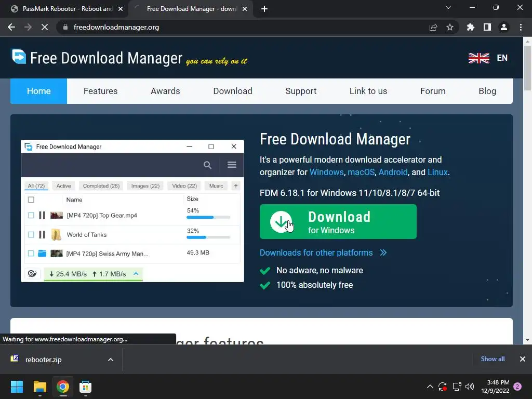Close the downloads bar
This screenshot has height=399, width=532.
click(523, 359)
